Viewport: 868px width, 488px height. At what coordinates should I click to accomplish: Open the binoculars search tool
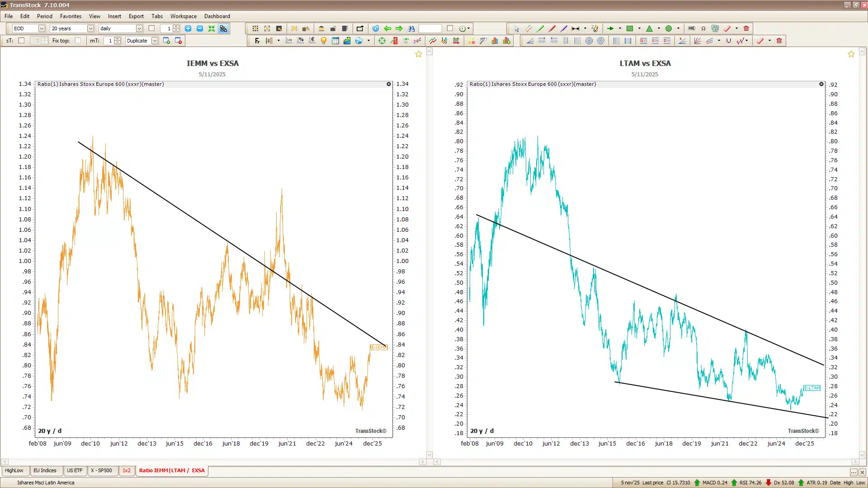(x=411, y=28)
